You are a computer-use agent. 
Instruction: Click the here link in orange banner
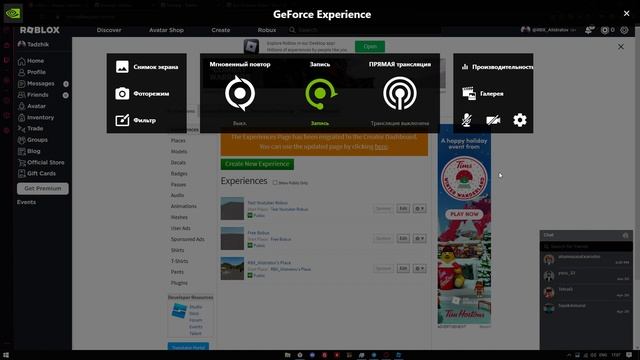381,147
